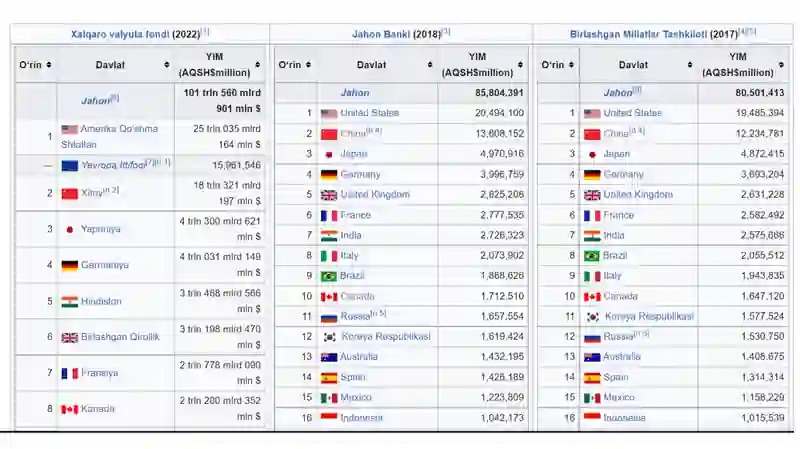800x449 pixels.
Task: Select the 80,501,413 world total cell
Action: click(x=743, y=93)
